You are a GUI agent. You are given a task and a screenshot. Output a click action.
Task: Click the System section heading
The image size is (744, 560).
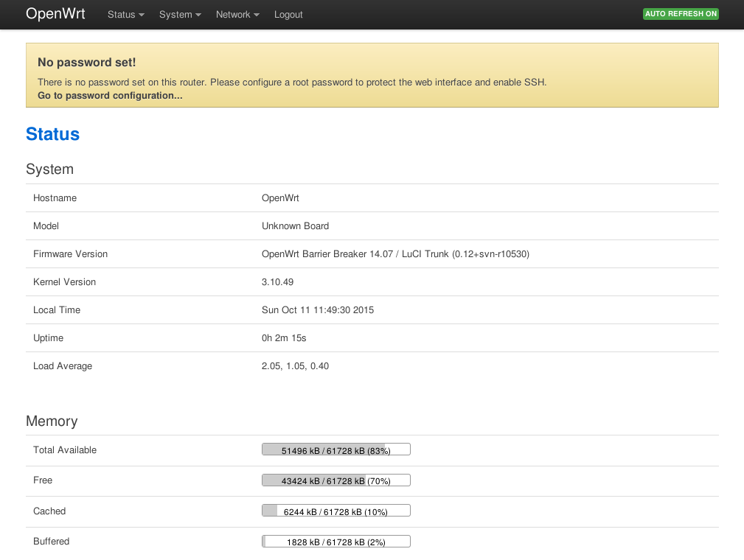(x=50, y=169)
